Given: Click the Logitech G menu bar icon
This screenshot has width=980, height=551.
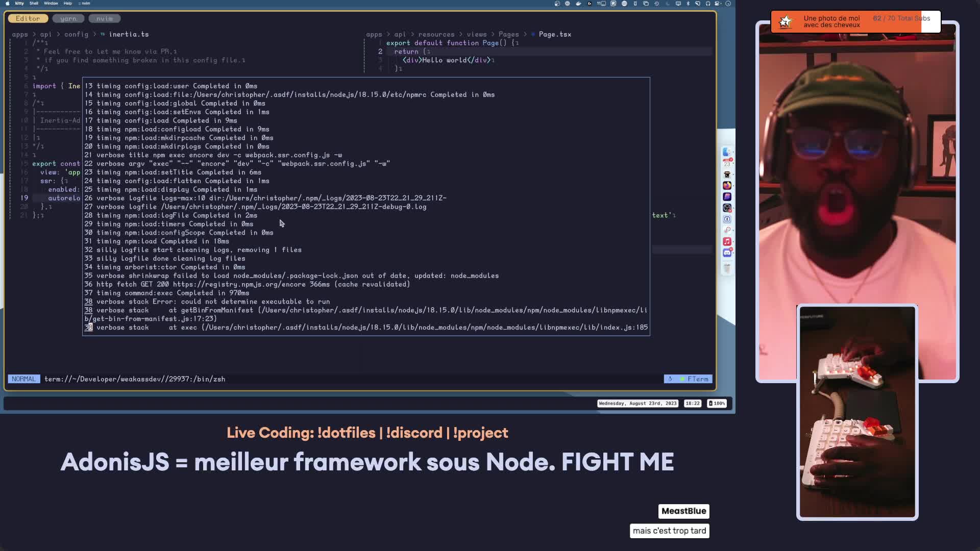Looking at the screenshot, I should click(590, 4).
